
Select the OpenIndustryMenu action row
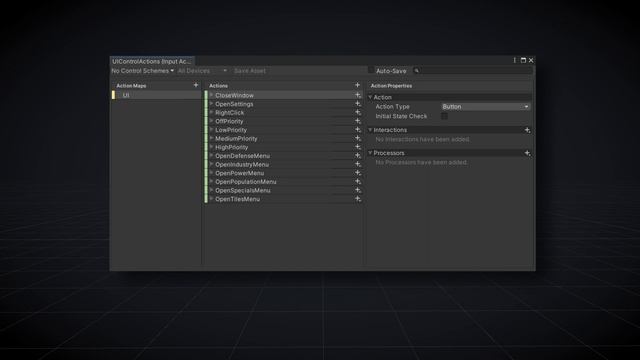point(284,164)
